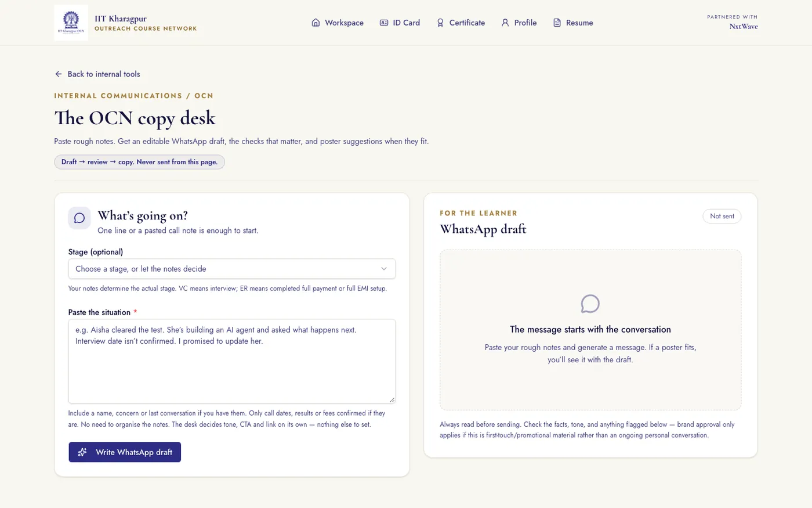Click the back arrow icon

pyautogui.click(x=59, y=74)
